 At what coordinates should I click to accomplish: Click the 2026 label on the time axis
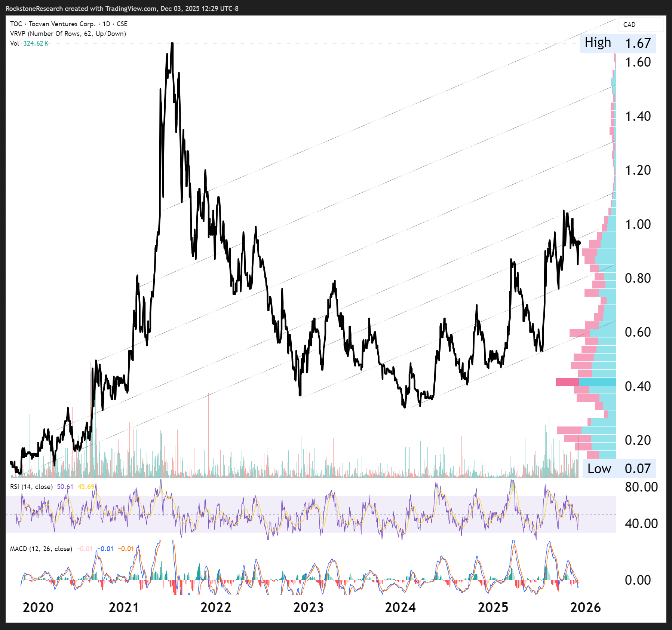coord(585,607)
